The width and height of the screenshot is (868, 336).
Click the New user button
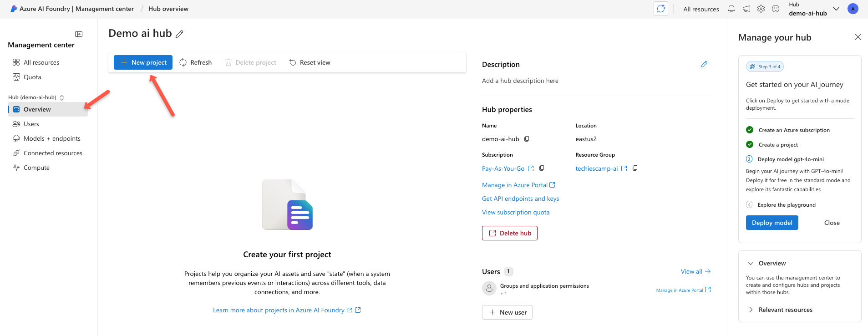(x=507, y=312)
